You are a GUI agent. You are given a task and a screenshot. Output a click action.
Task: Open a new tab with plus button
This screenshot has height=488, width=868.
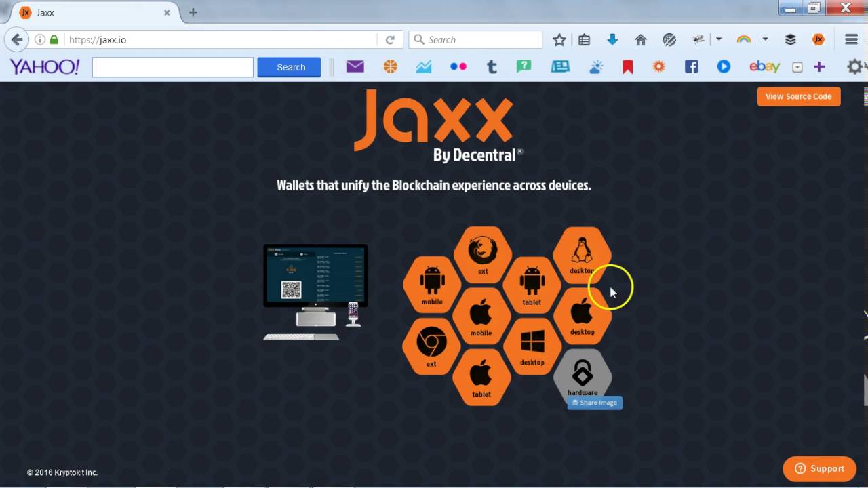pyautogui.click(x=193, y=12)
